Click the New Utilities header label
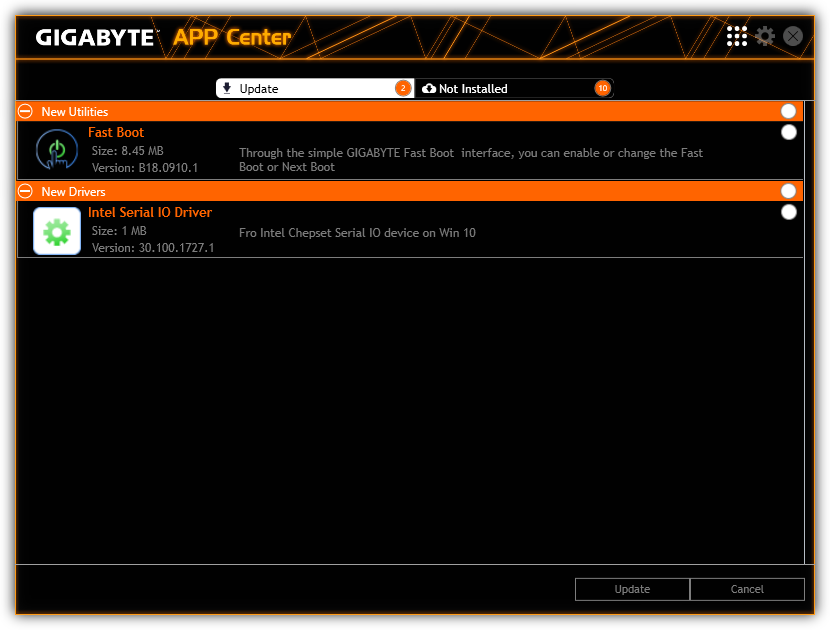The image size is (830, 630). point(75,112)
